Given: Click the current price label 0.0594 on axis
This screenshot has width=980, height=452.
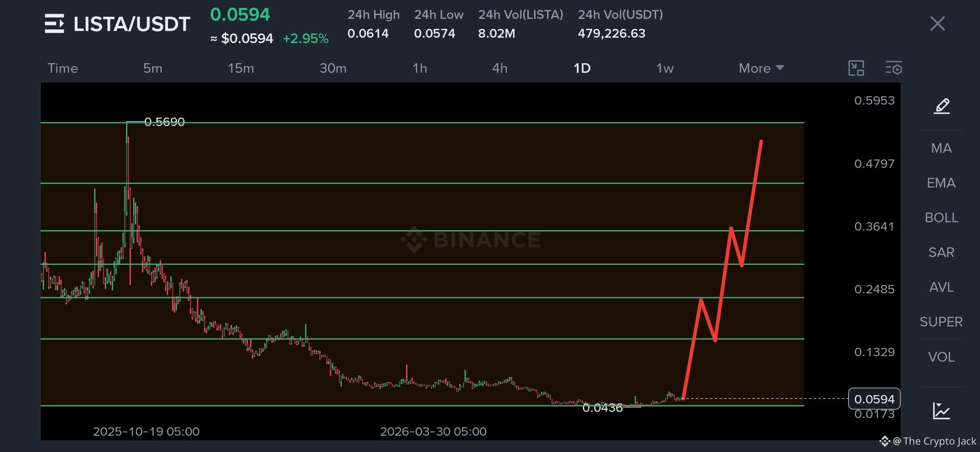Looking at the screenshot, I should (874, 399).
